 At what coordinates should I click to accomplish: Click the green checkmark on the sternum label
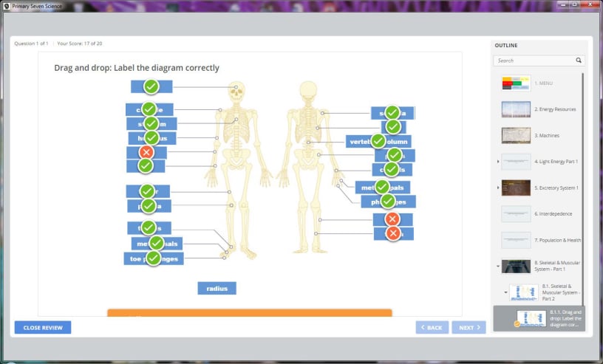pos(151,123)
